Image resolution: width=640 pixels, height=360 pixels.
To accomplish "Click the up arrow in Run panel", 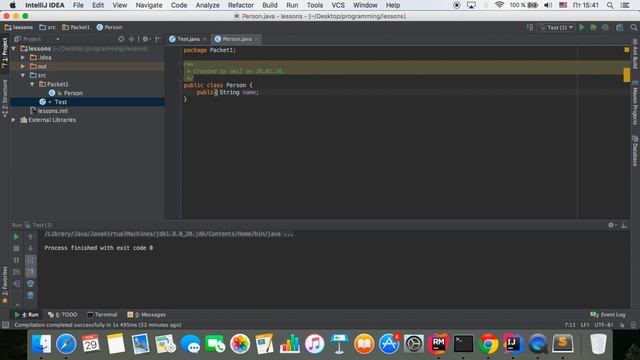I will click(30, 237).
